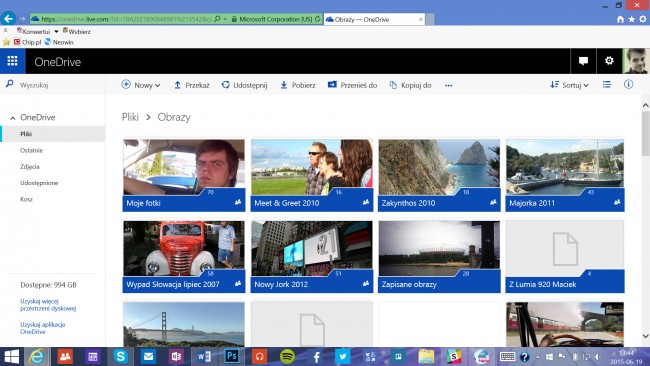Refresh the page with the reload icon
650x366 pixels.
pyautogui.click(x=318, y=19)
